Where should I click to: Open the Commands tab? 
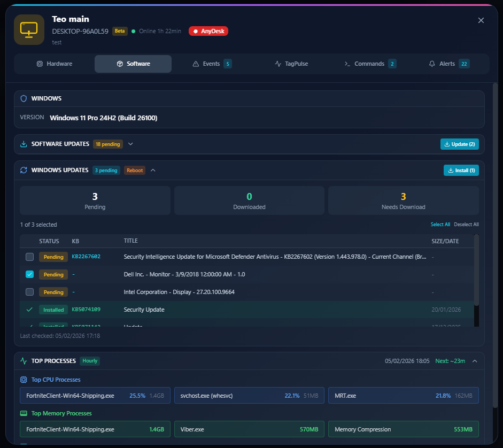pos(369,64)
